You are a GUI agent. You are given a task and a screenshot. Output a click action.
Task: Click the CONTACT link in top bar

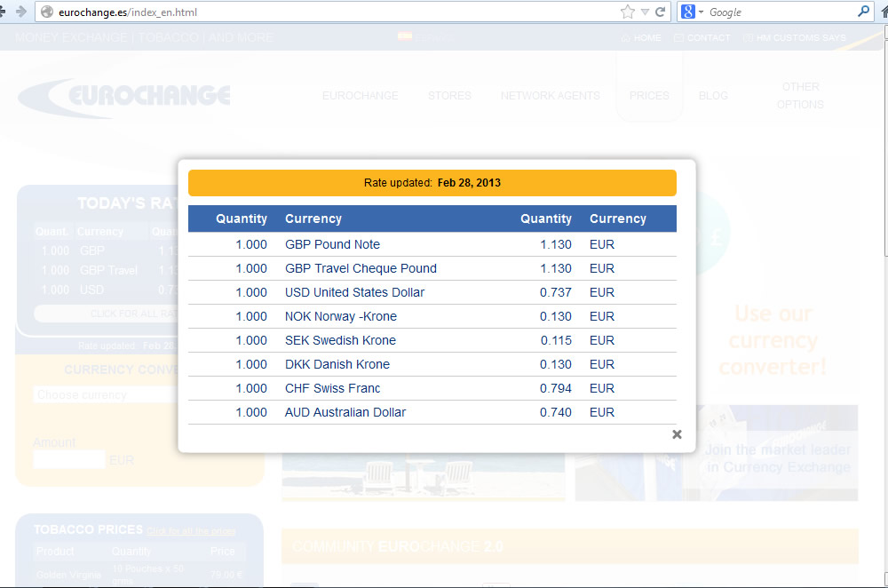click(x=702, y=38)
